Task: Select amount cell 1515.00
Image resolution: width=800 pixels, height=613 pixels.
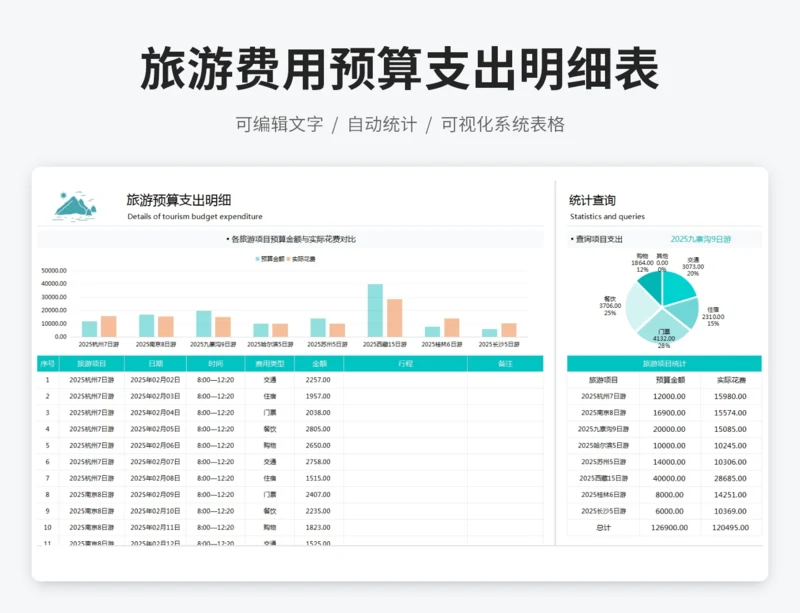Action: click(x=318, y=478)
